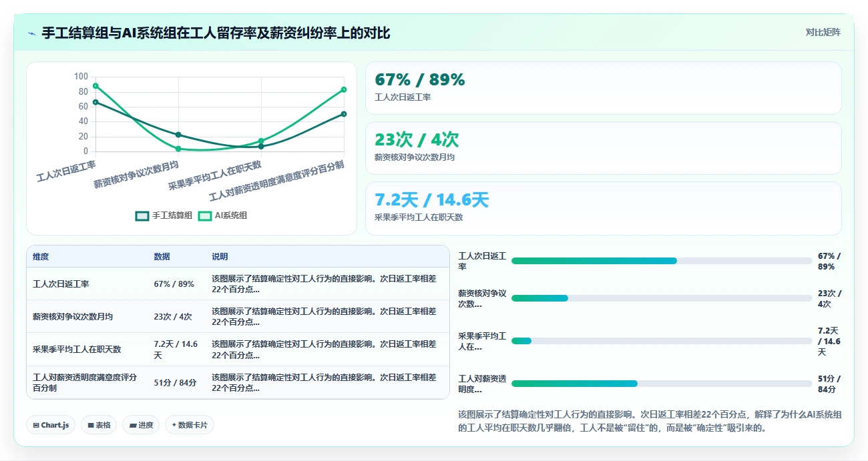The height and width of the screenshot is (461, 868).
Task: Click 手工结算组 data point at 工人对薪资透明度满意度
Action: [x=344, y=114]
